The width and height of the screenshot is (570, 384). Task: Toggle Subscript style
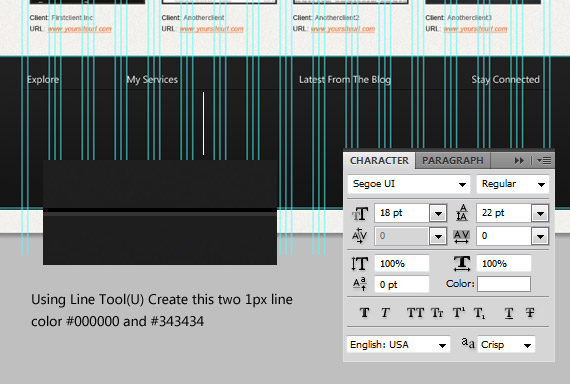coord(479,313)
